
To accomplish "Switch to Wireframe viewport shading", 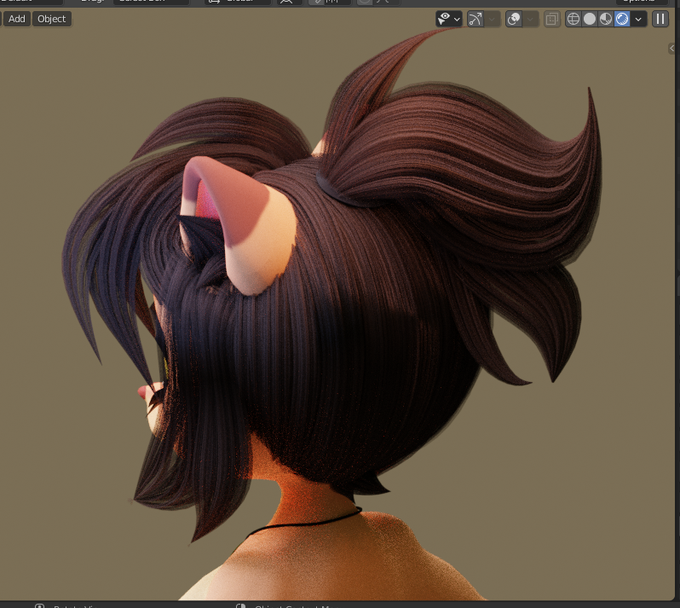I will (573, 19).
